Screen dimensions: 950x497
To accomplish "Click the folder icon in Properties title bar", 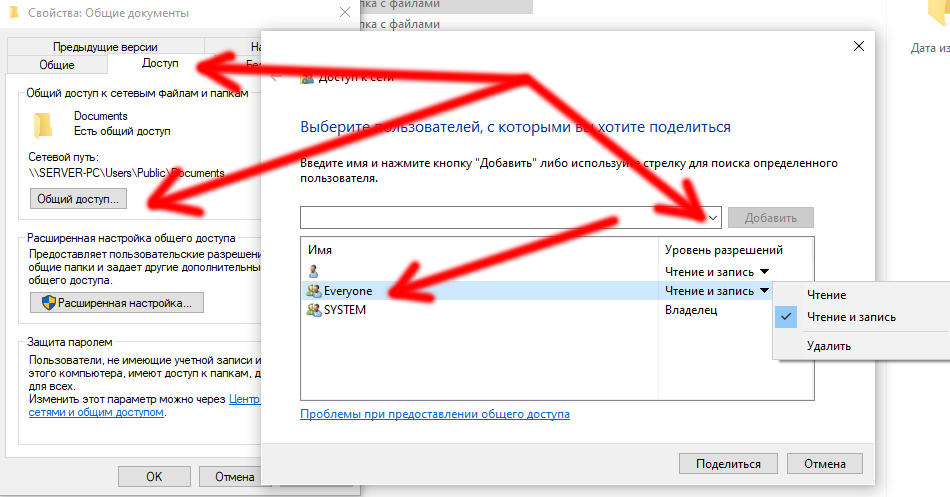I will pyautogui.click(x=13, y=12).
